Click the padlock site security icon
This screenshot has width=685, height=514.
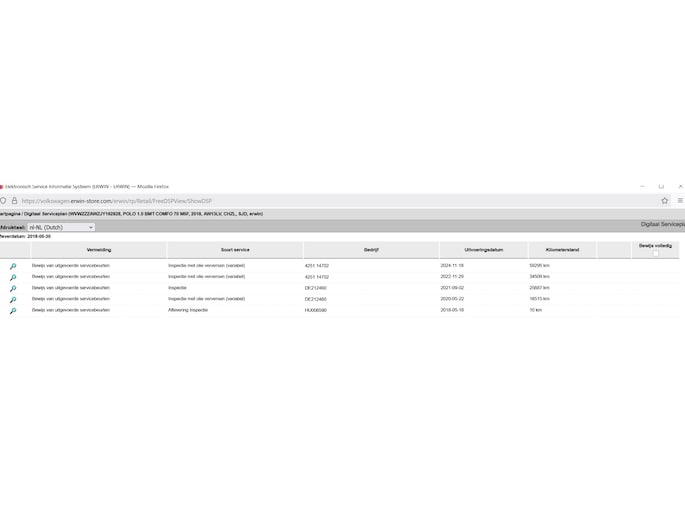point(14,200)
